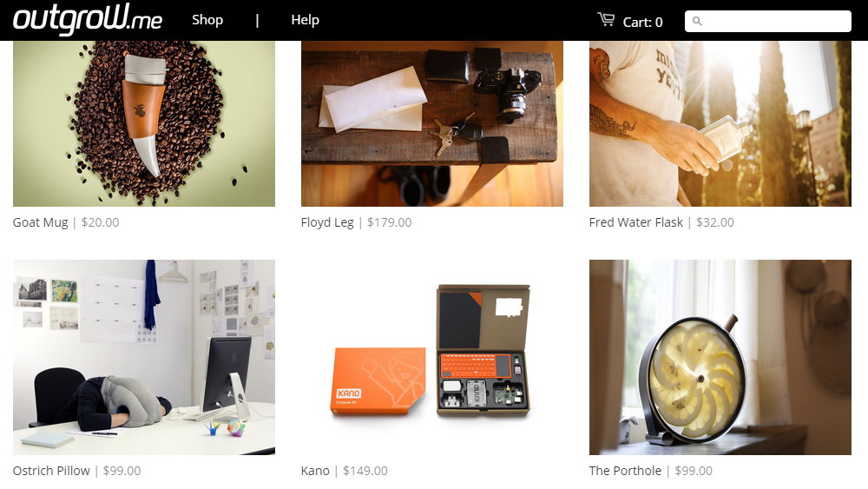868x489 pixels.
Task: Open the Floyd Leg product image
Action: [x=431, y=123]
